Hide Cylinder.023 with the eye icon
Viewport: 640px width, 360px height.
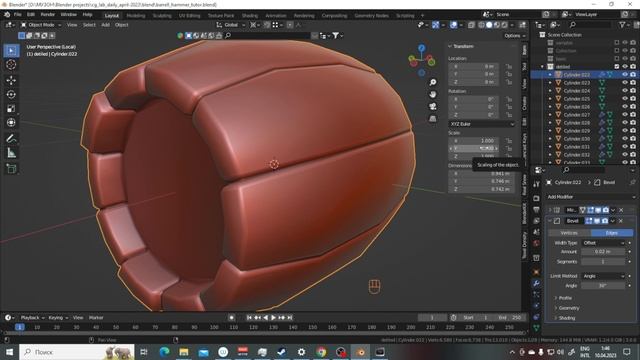click(x=624, y=82)
